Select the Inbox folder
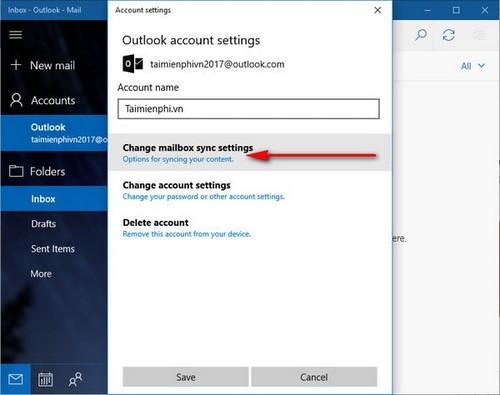The image size is (500, 395). (x=54, y=199)
